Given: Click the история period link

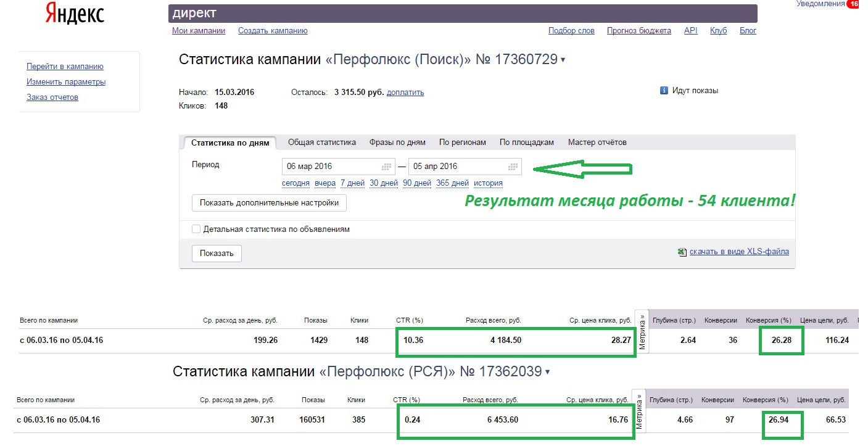Looking at the screenshot, I should pos(488,183).
